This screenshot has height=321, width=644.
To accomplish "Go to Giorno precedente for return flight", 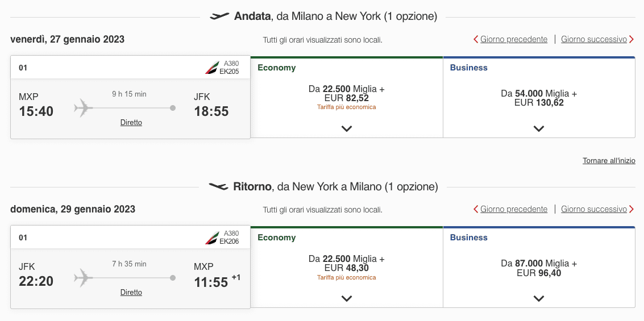I will click(x=514, y=209).
